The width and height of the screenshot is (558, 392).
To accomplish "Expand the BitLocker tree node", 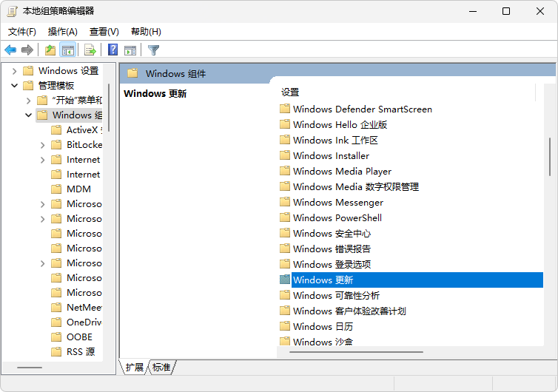I will click(43, 145).
